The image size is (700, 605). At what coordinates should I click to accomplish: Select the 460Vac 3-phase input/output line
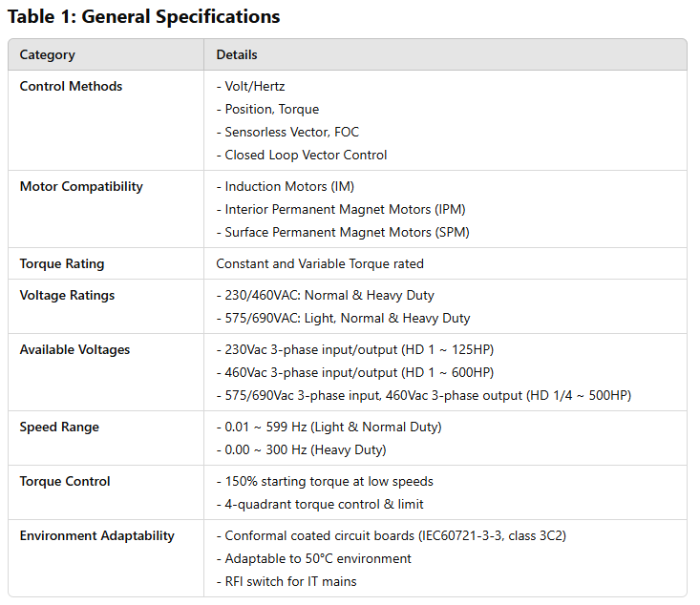(x=354, y=372)
